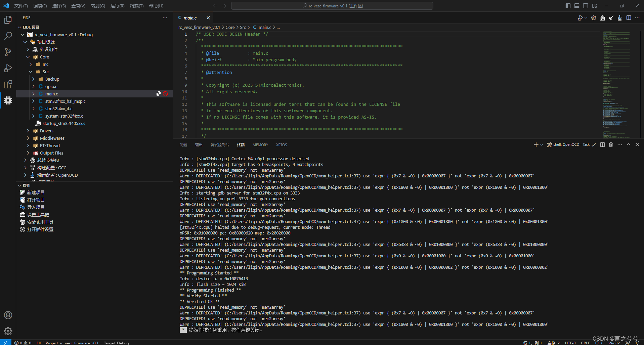
Task: Flash firmware via the download arrow icon
Action: coord(619,18)
